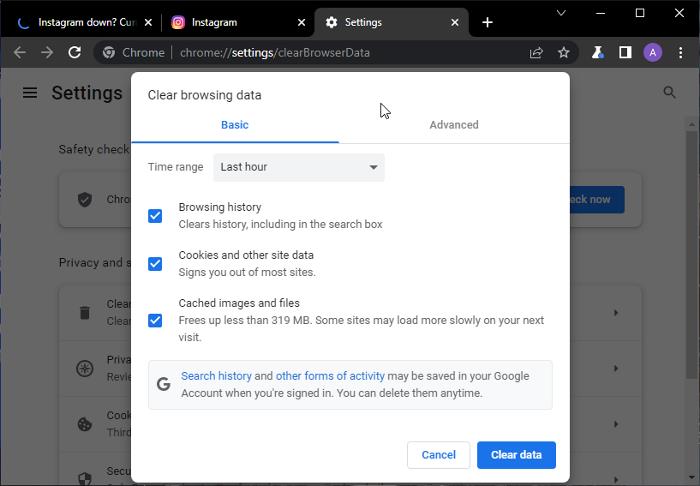Open the tab search chevron in title bar
This screenshot has width=700, height=486.
[x=559, y=13]
